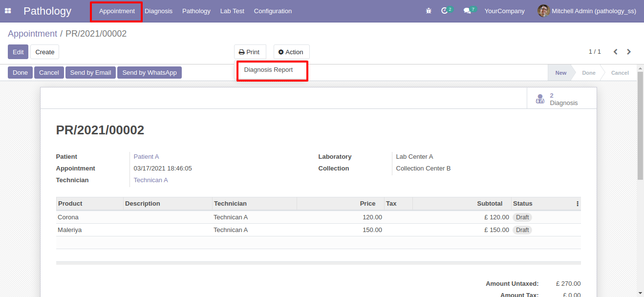The height and width of the screenshot is (297, 644).
Task: Click the £ 120.00 subtotal cell
Action: pos(496,217)
